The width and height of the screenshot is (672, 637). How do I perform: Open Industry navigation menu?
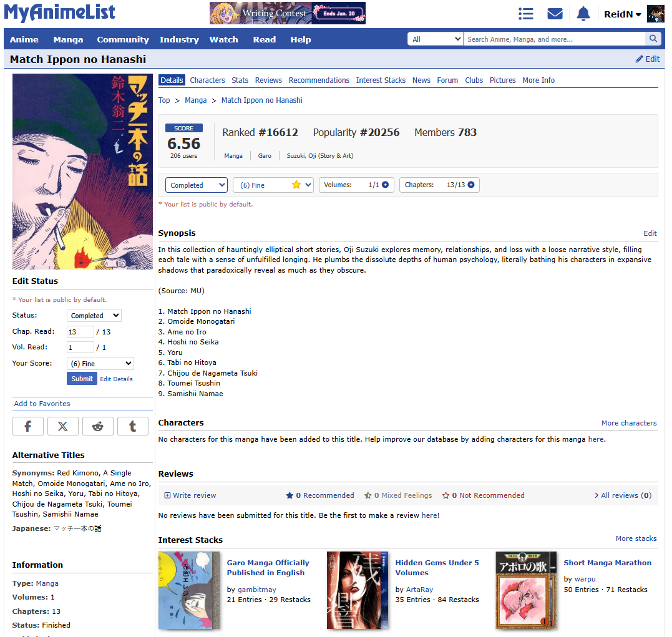tap(179, 39)
